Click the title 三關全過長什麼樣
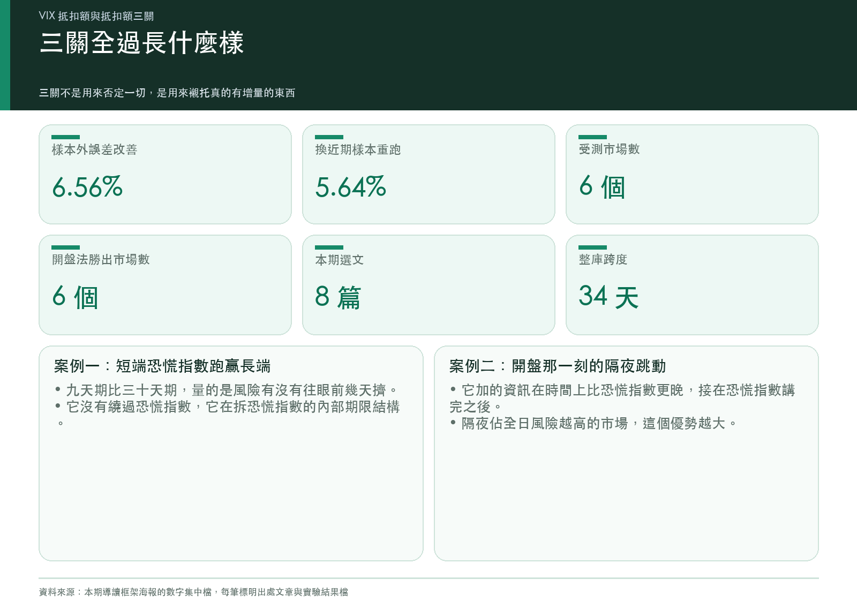 pos(141,43)
